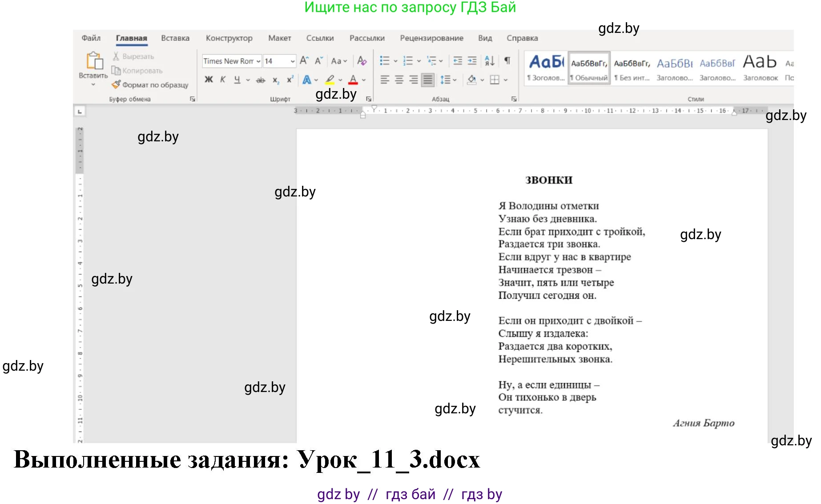Click the Paste (Вставить) clipboard icon
The height and width of the screenshot is (504, 821).
(94, 61)
